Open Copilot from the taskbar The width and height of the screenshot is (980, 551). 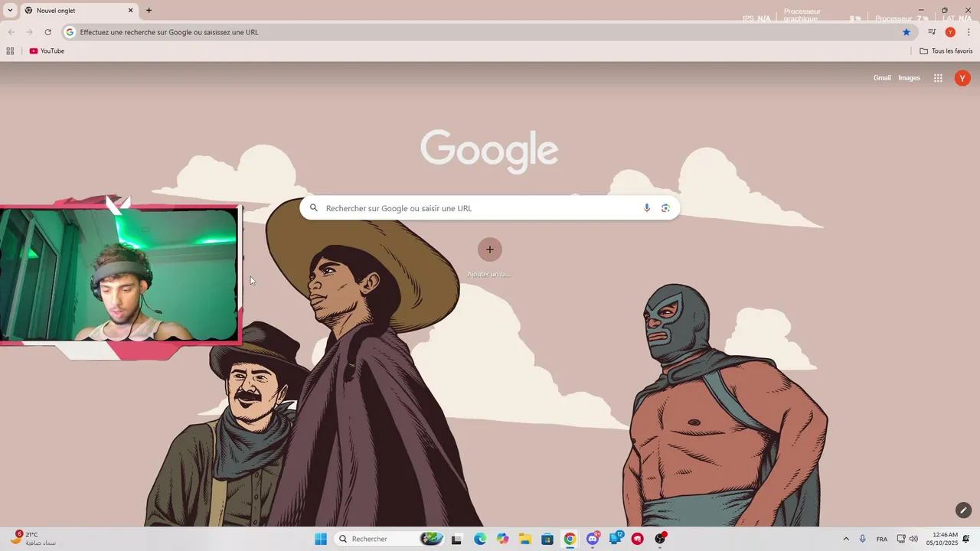(x=502, y=539)
